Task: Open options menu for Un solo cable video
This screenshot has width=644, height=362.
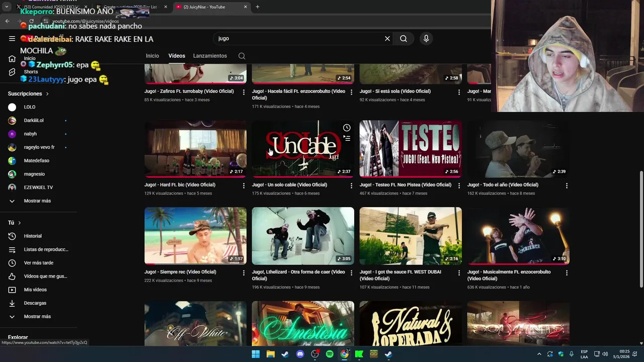Action: (352, 186)
